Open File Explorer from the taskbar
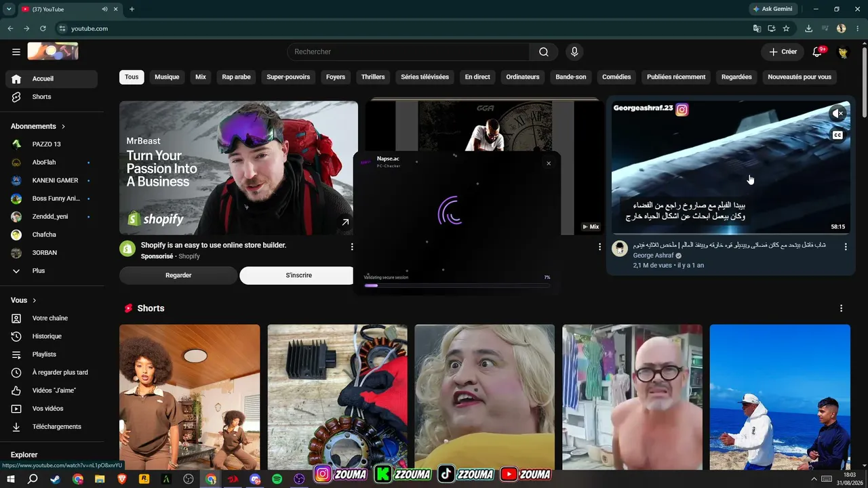This screenshot has width=868, height=488. (100, 479)
